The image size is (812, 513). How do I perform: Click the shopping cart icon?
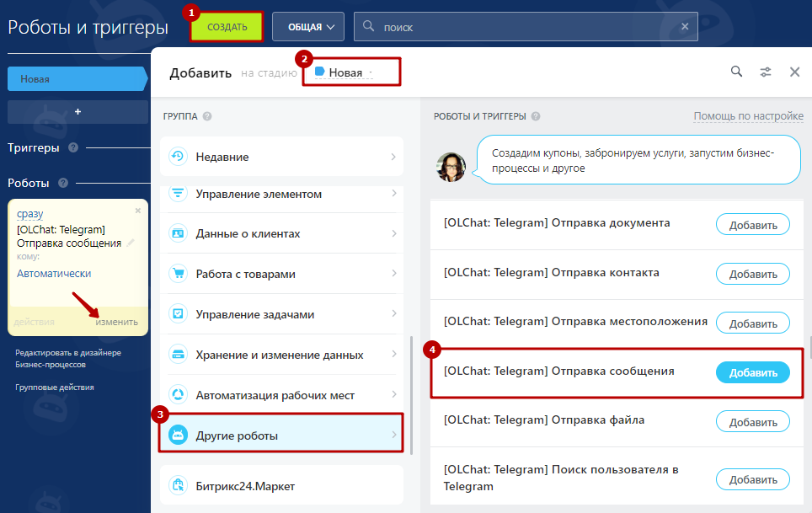[178, 273]
